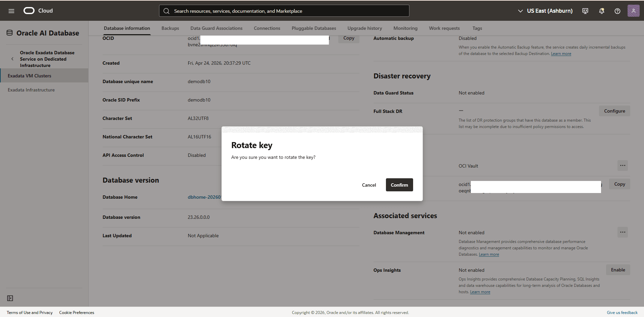Cancel the Rotate key dialog
The height and width of the screenshot is (317, 644).
click(369, 185)
